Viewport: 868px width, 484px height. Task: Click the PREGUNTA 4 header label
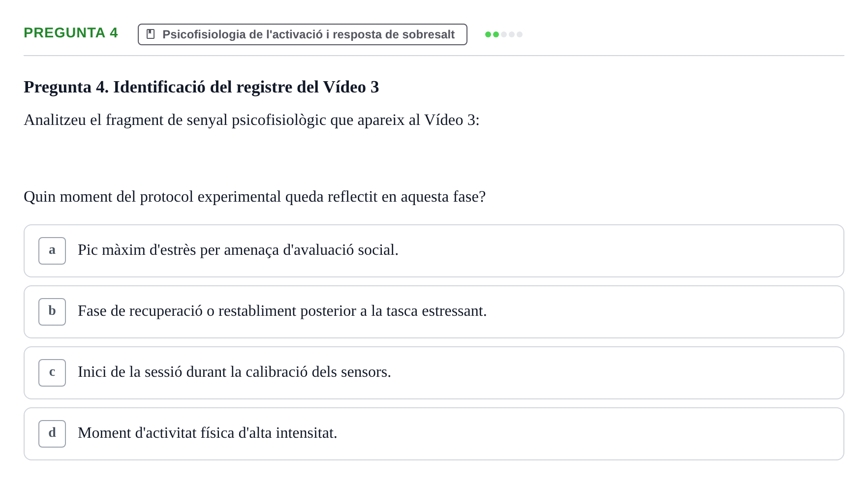[x=71, y=33]
